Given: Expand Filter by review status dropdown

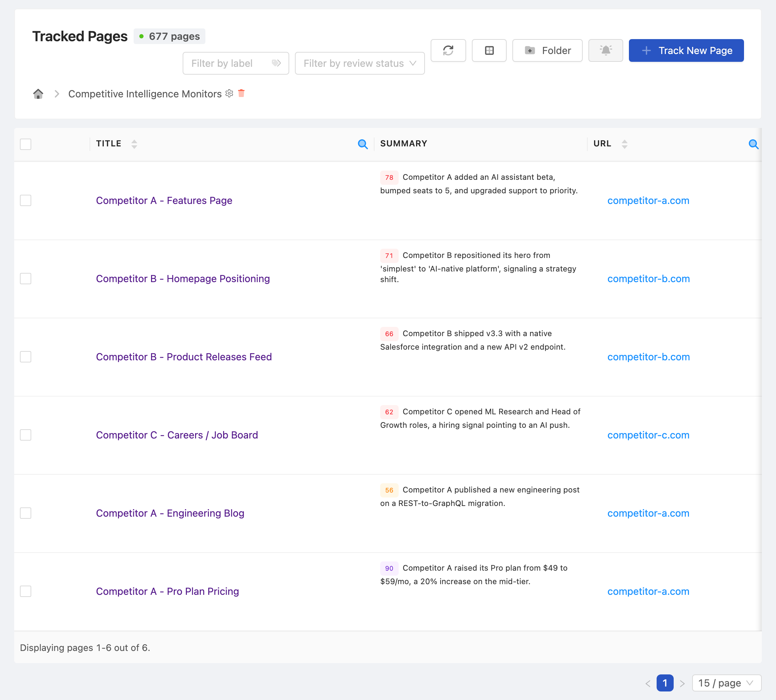Looking at the screenshot, I should point(360,63).
